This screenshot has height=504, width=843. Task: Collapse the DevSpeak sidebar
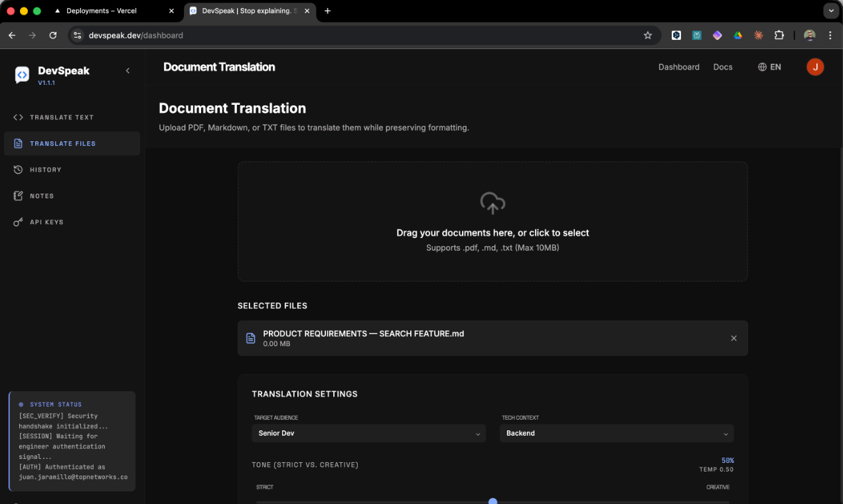click(127, 70)
